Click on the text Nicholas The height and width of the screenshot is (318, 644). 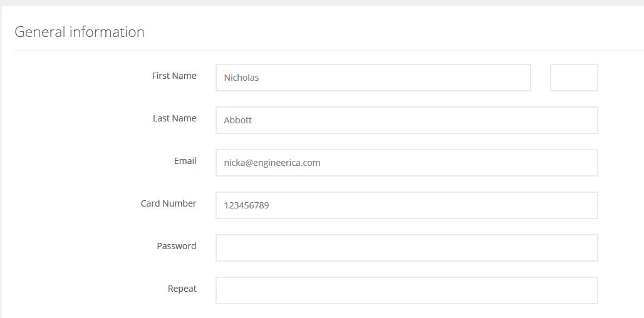point(242,78)
